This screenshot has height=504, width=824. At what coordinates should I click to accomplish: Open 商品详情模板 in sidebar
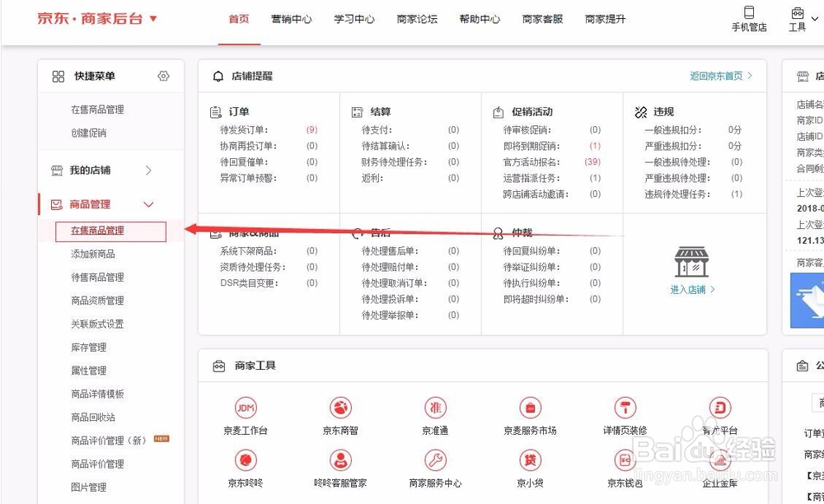[97, 394]
